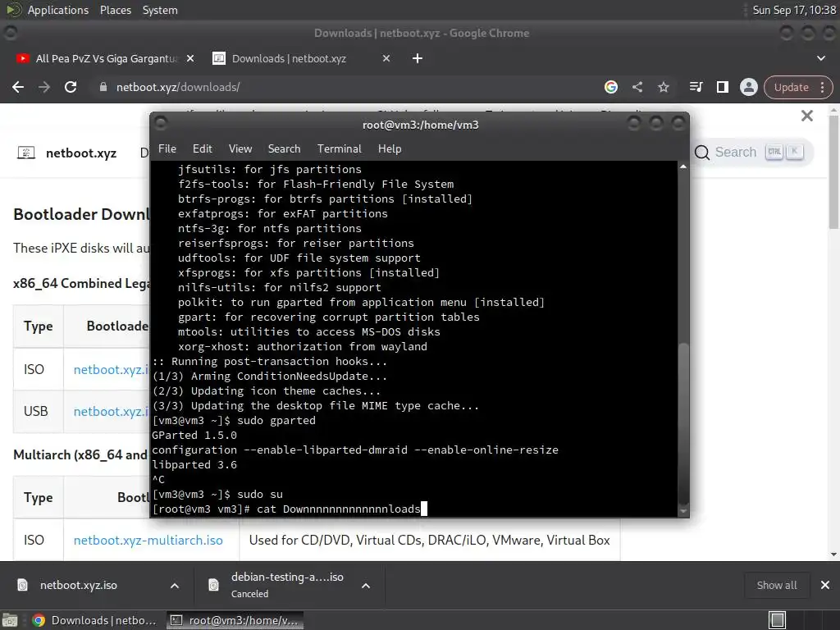840x630 pixels.
Task: Switch to root@vm3 terminal taskbar entry
Action: click(235, 620)
